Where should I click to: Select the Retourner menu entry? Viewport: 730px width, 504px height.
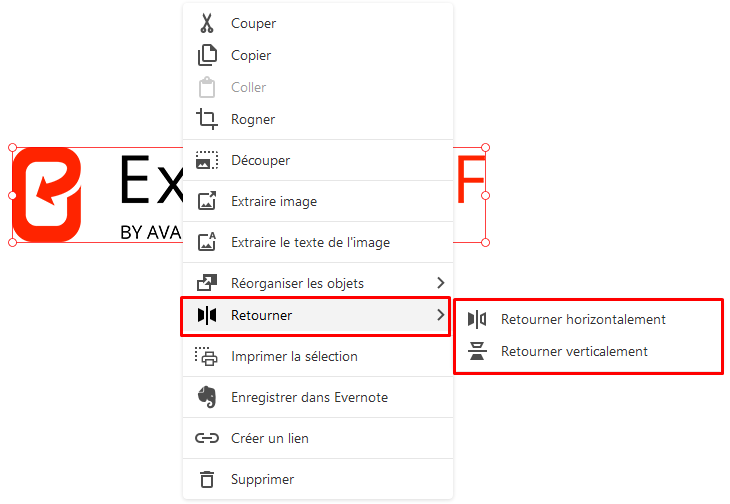(x=316, y=315)
